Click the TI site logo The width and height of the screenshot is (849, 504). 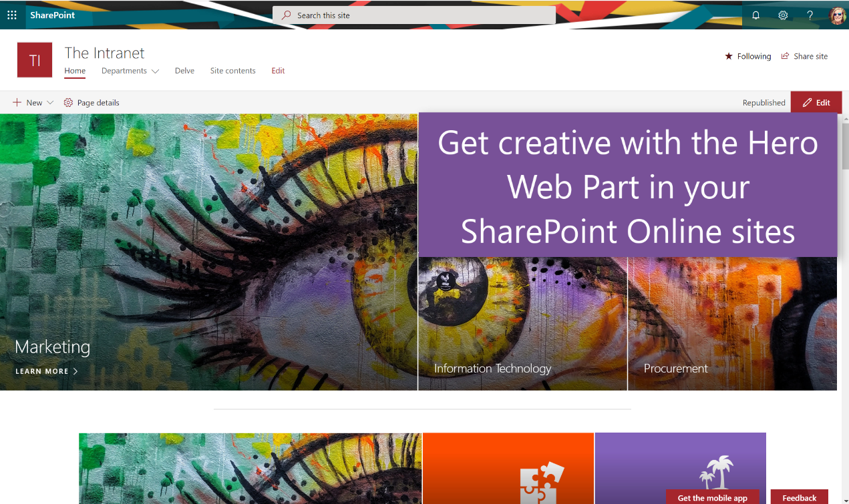pyautogui.click(x=35, y=60)
